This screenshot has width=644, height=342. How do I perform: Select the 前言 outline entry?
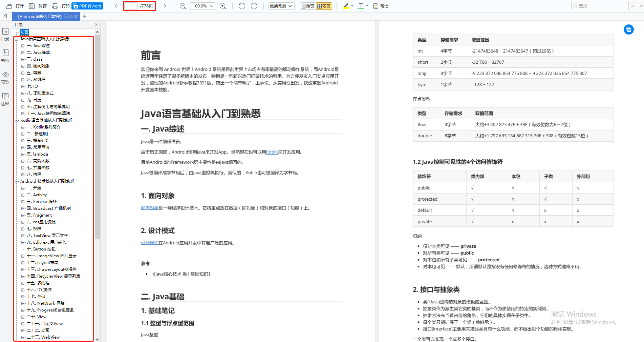pyautogui.click(x=24, y=32)
